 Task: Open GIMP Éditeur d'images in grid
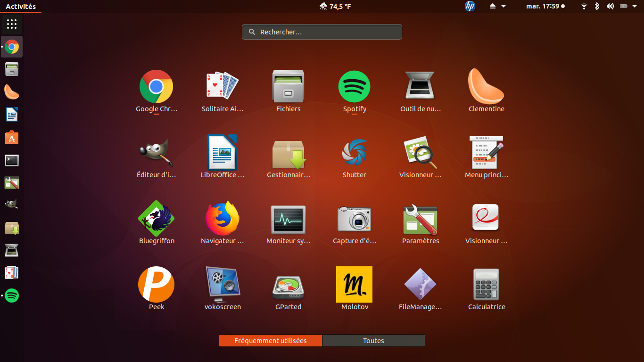156,153
